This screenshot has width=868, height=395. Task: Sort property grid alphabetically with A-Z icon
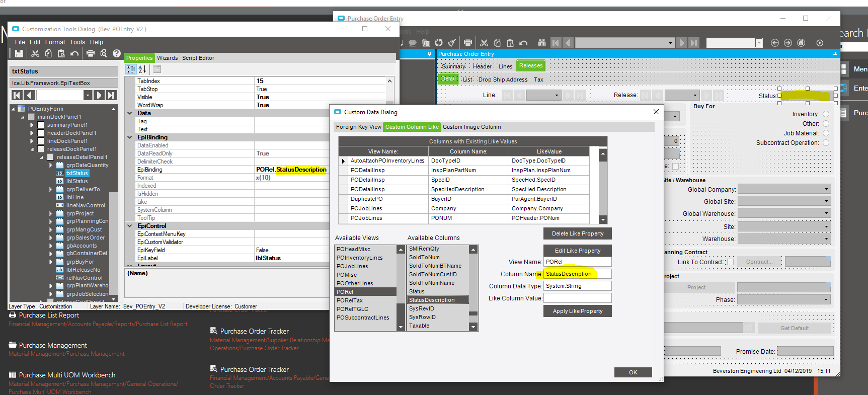tap(142, 69)
